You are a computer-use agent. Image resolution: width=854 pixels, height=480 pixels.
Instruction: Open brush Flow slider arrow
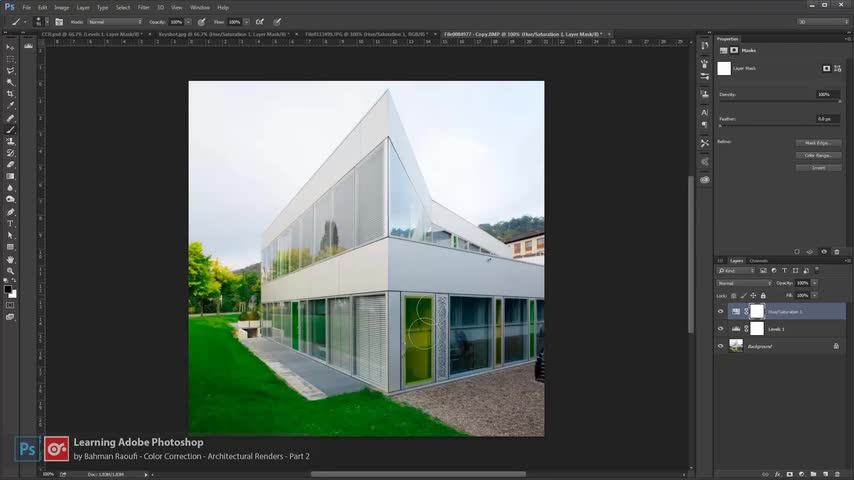point(247,22)
